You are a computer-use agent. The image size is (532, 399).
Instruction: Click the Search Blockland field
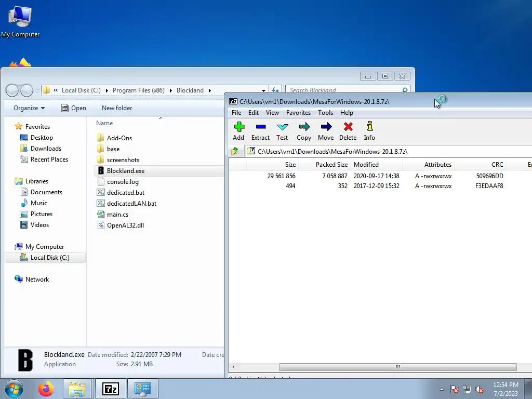pos(348,90)
